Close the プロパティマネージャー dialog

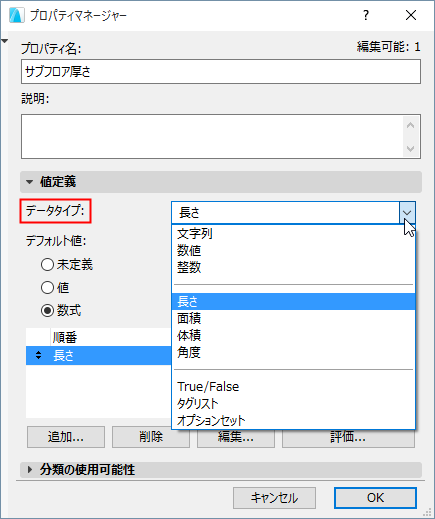[411, 15]
